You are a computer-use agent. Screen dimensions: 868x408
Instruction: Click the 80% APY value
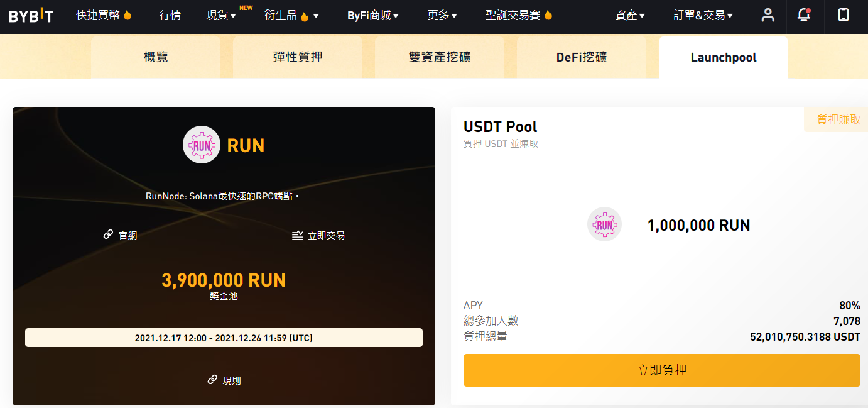(850, 306)
